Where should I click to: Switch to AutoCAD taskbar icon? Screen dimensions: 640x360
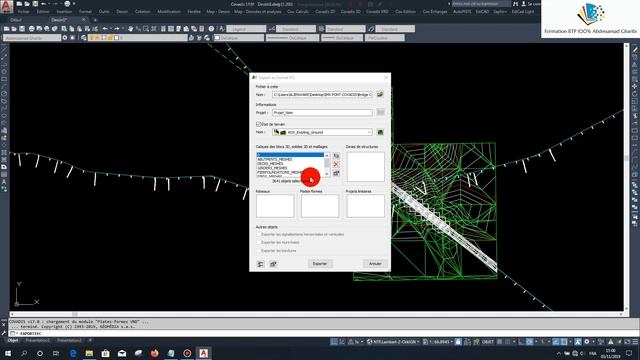pyautogui.click(x=203, y=353)
